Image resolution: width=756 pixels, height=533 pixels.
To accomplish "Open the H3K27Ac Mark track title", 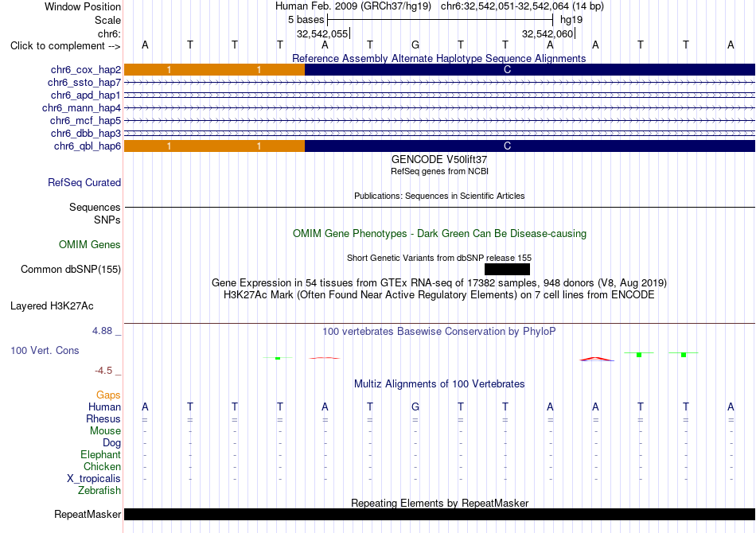I will (438, 294).
